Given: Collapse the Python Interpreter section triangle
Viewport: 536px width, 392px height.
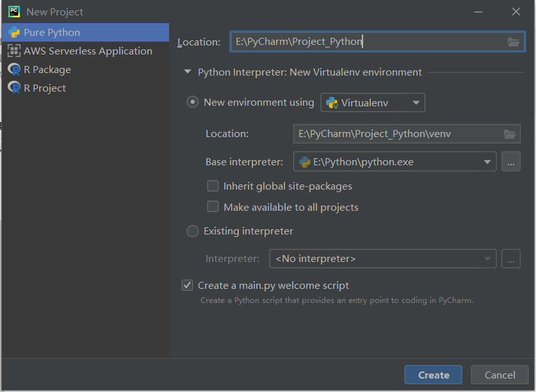Looking at the screenshot, I should click(x=188, y=72).
